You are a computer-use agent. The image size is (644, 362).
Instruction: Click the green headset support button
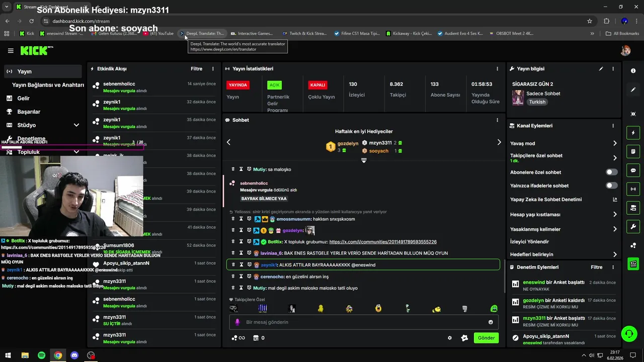coord(628,334)
